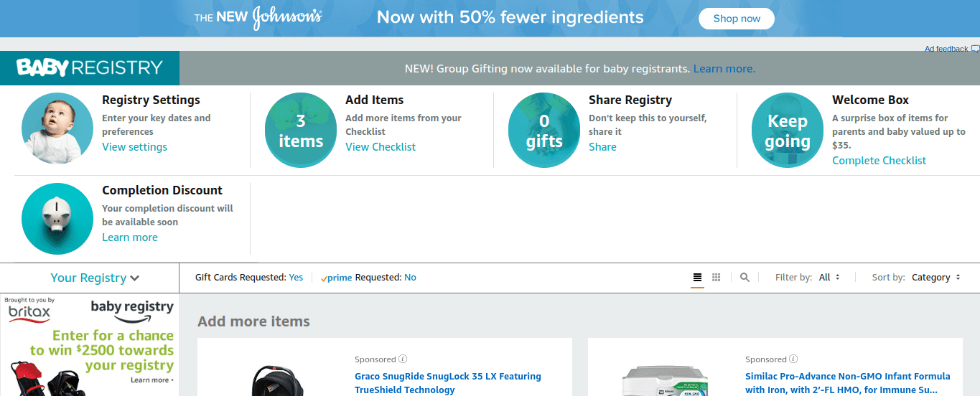Switch to list view icon
This screenshot has width=980, height=396.
697,277
